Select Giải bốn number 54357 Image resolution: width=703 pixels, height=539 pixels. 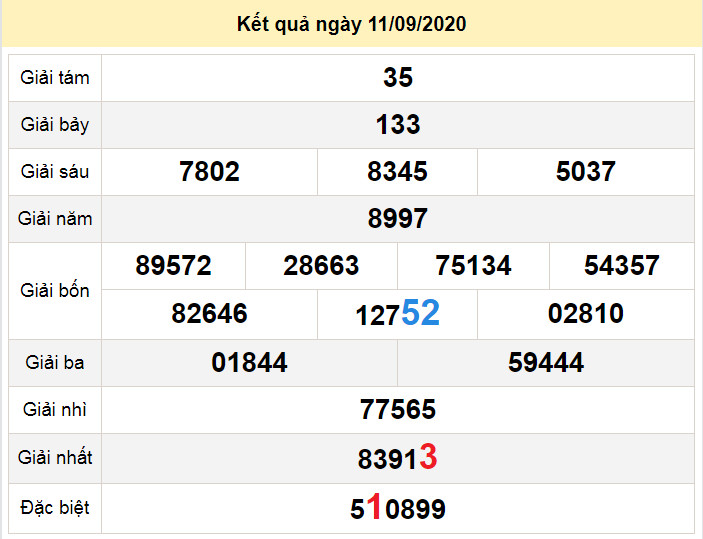(x=621, y=265)
